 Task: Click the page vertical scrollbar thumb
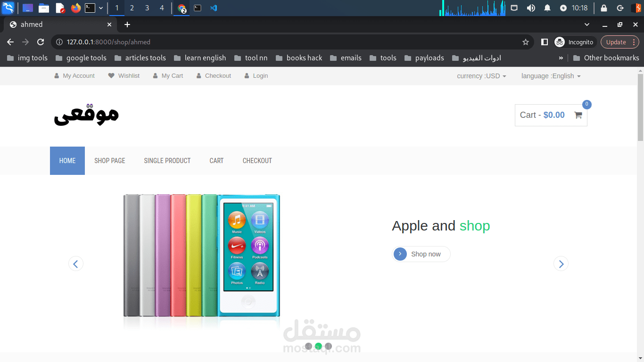pos(640,107)
